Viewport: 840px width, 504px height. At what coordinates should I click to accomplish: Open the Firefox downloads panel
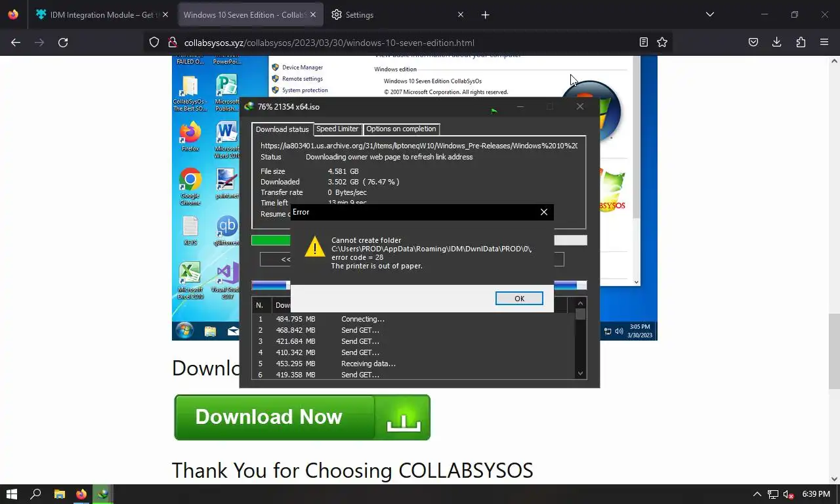[777, 43]
